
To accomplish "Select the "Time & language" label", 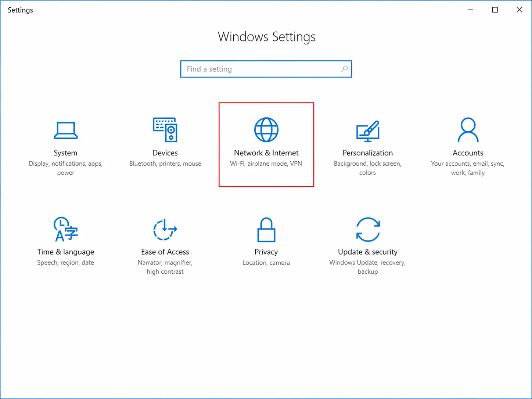I will coord(65,252).
